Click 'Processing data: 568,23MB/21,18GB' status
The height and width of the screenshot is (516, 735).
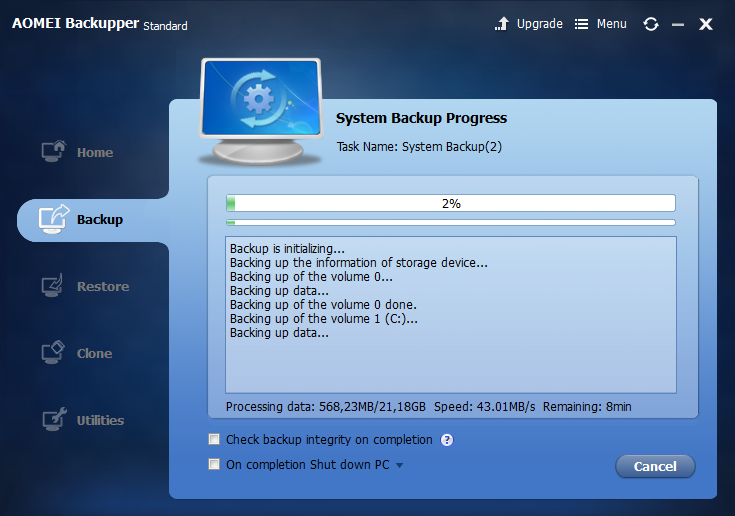coord(325,406)
